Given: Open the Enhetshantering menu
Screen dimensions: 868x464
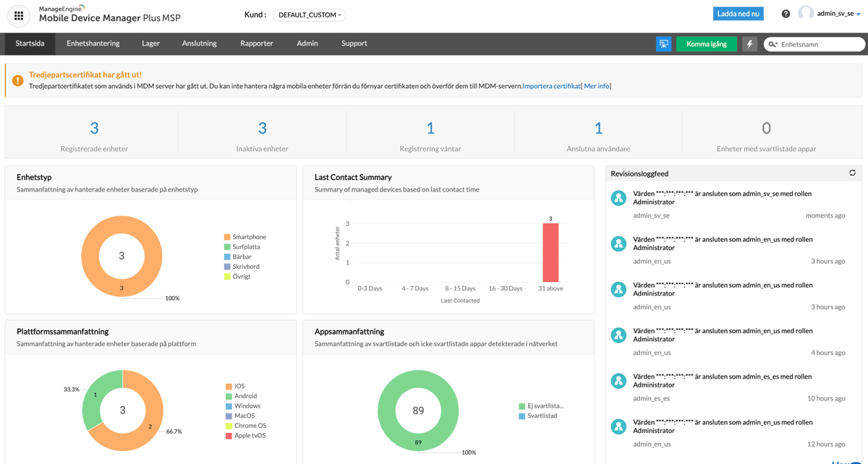Looking at the screenshot, I should (93, 43).
